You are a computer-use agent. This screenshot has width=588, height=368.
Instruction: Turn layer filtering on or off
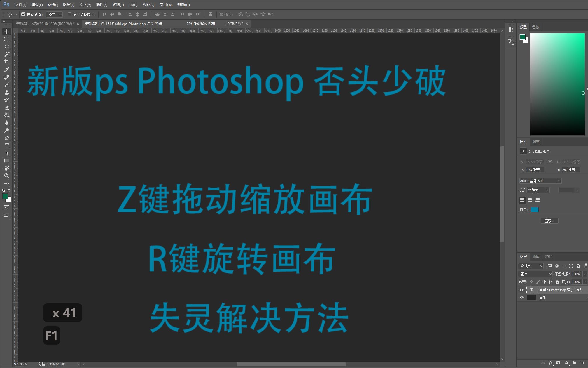pyautogui.click(x=586, y=266)
